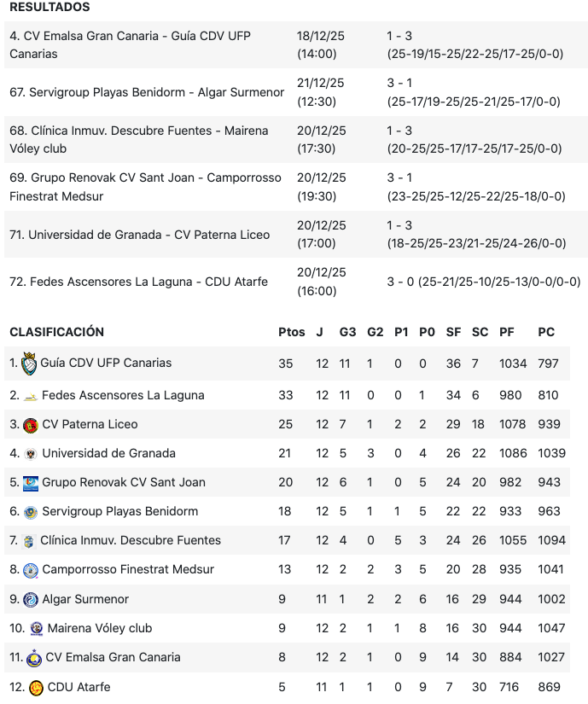
Task: Click the CDU Atarfe team logo
Action: coord(36,688)
